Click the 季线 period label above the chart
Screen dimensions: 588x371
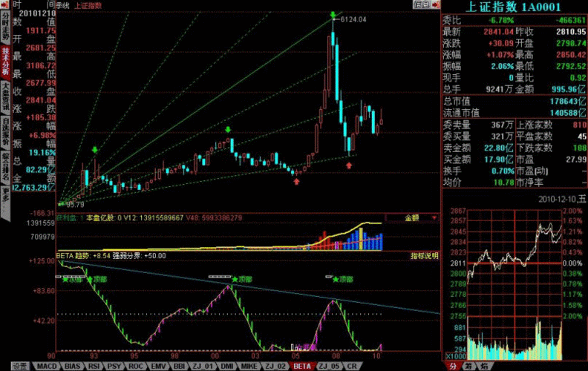(x=63, y=6)
